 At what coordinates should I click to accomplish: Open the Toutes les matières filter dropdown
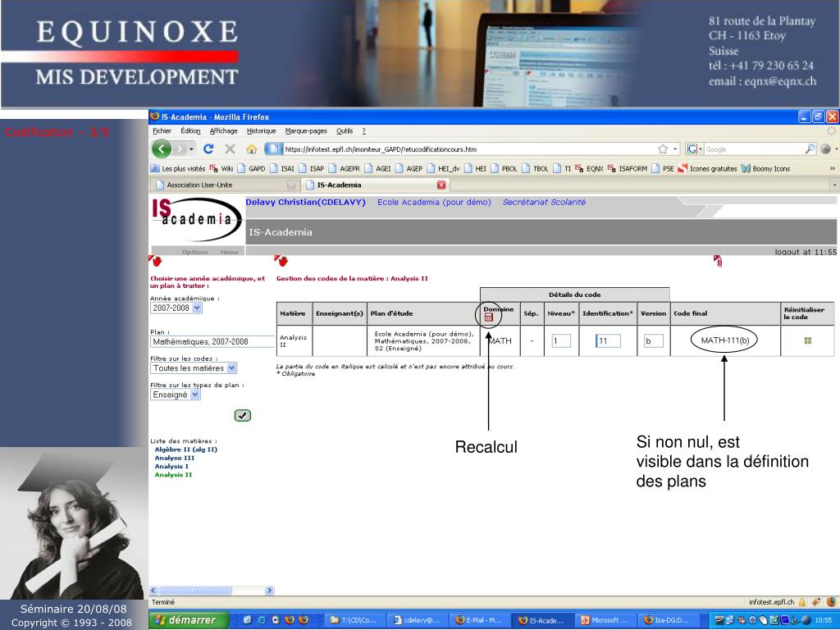pyautogui.click(x=194, y=368)
